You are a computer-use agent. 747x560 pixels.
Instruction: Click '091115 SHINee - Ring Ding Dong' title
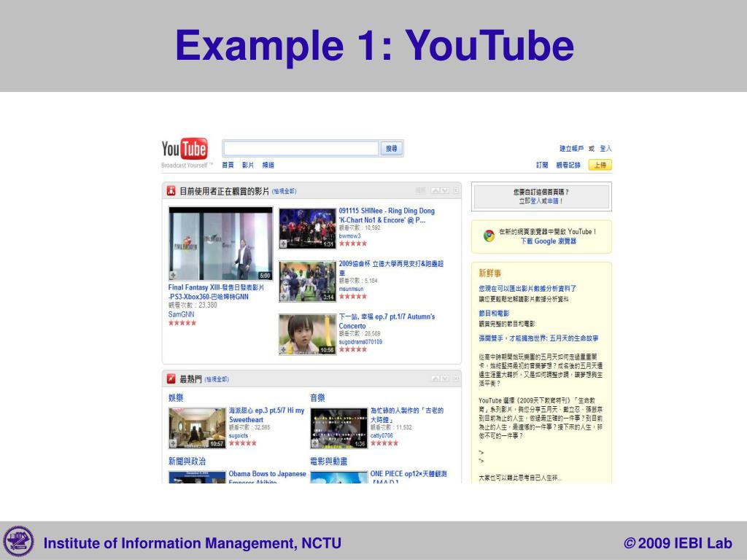[x=387, y=215]
